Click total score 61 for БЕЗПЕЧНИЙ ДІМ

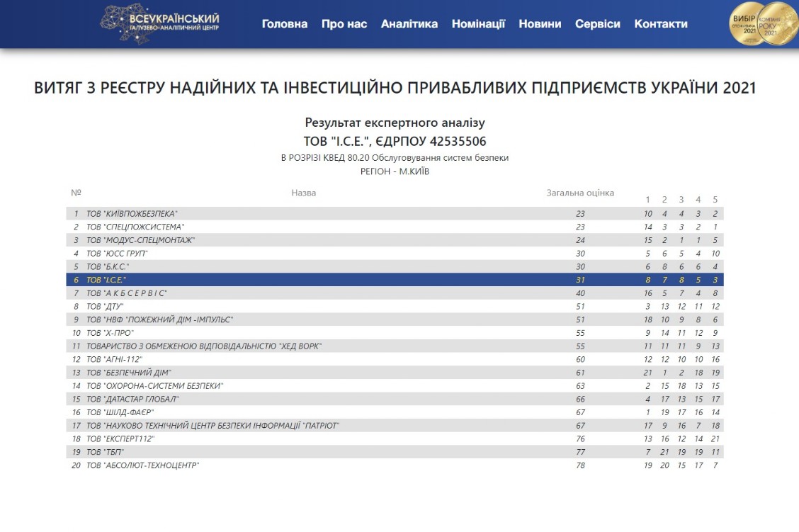pyautogui.click(x=580, y=373)
